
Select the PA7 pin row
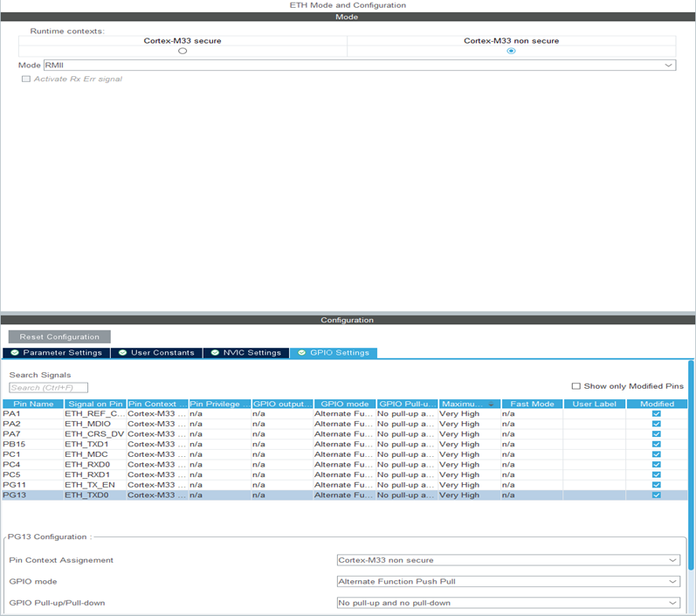coord(345,434)
